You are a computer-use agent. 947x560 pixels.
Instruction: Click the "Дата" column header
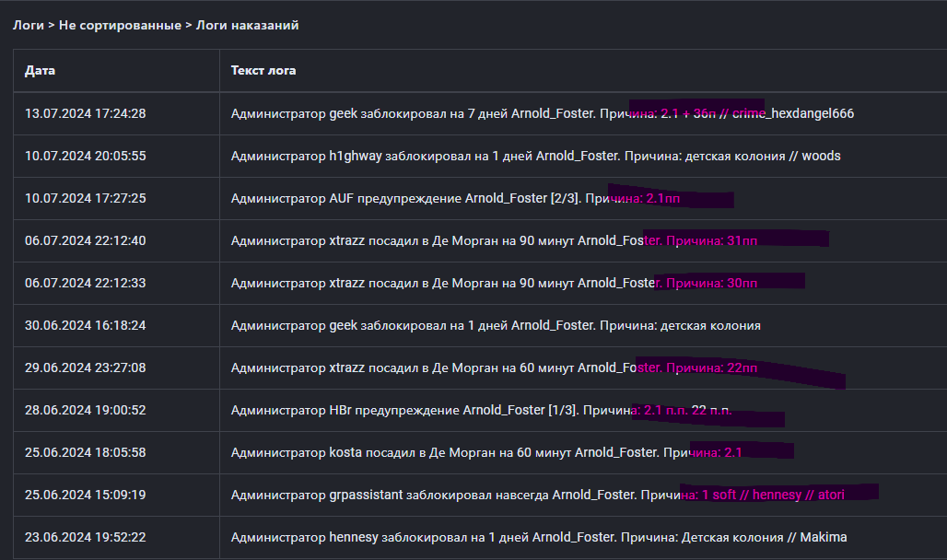[41, 70]
